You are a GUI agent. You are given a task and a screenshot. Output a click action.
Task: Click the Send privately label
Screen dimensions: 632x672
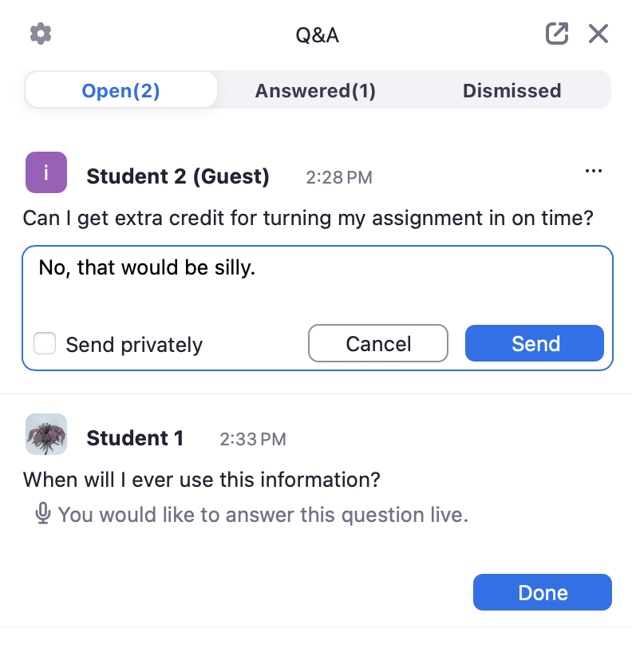(x=134, y=345)
